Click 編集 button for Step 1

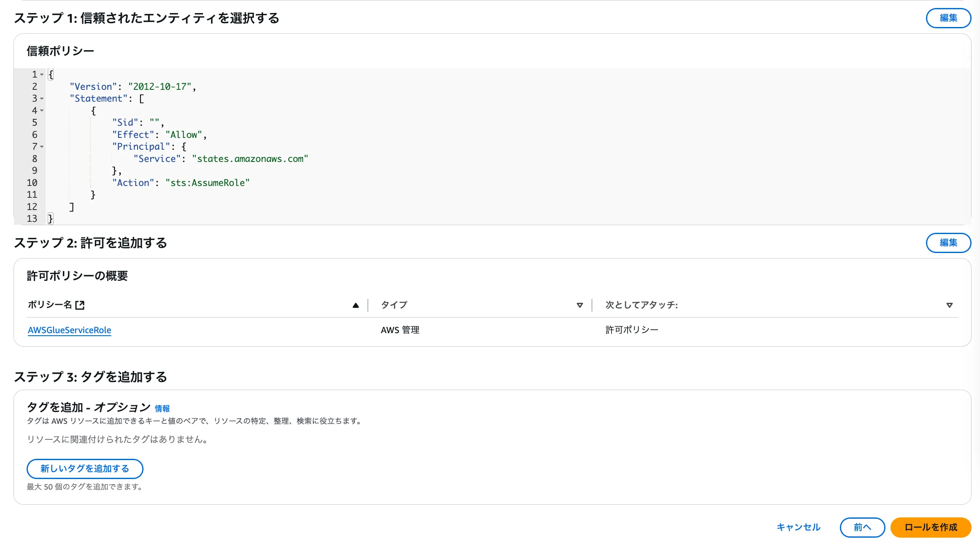[948, 18]
